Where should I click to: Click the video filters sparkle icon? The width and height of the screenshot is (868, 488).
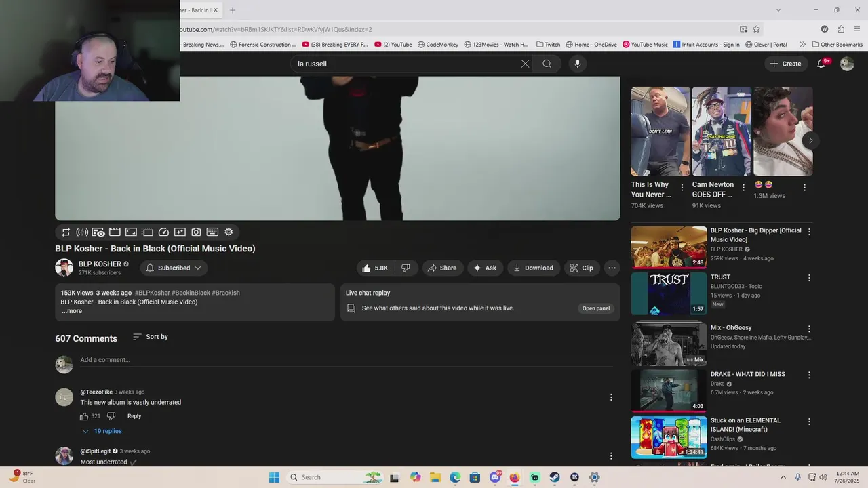coord(180,232)
